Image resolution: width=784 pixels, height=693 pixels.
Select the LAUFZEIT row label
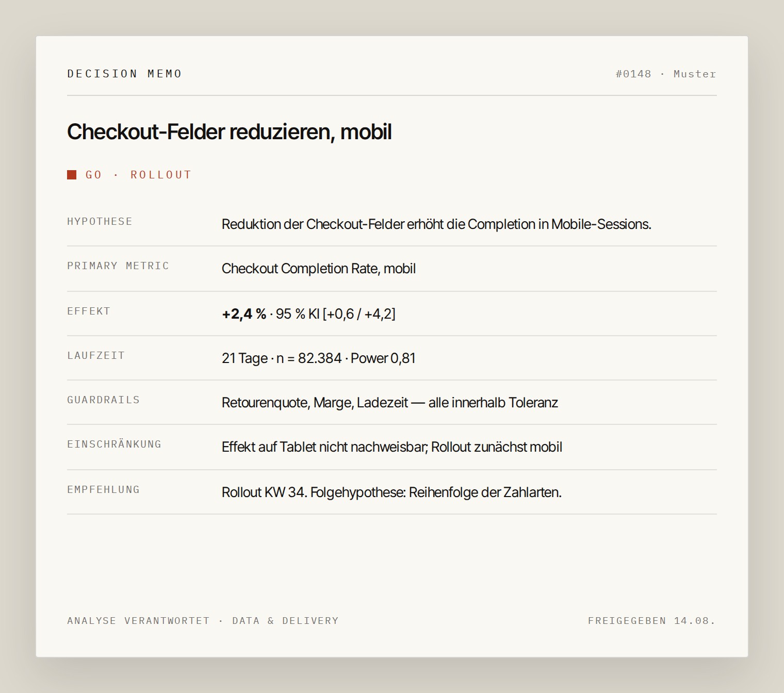coord(96,355)
